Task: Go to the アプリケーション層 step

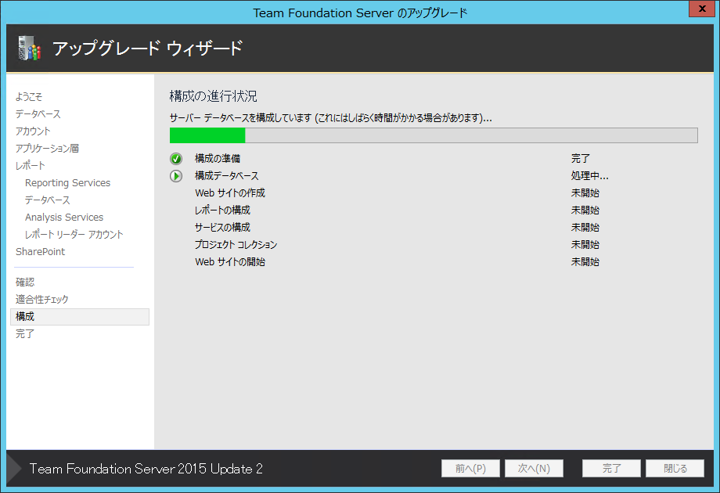Action: coord(47,148)
